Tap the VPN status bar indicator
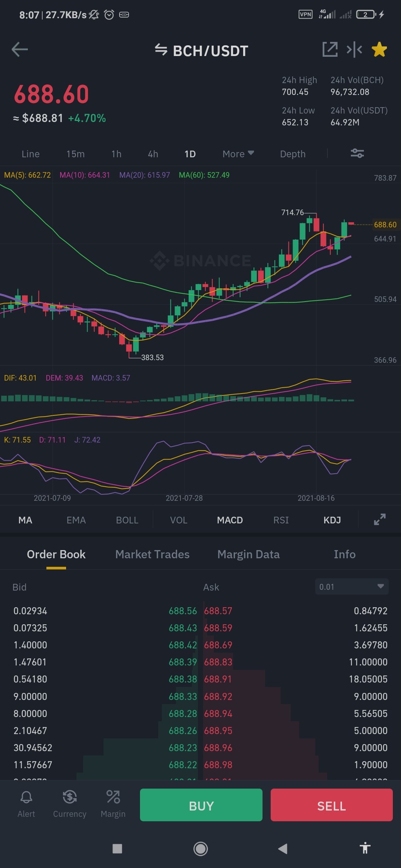The height and width of the screenshot is (868, 401). tap(306, 14)
